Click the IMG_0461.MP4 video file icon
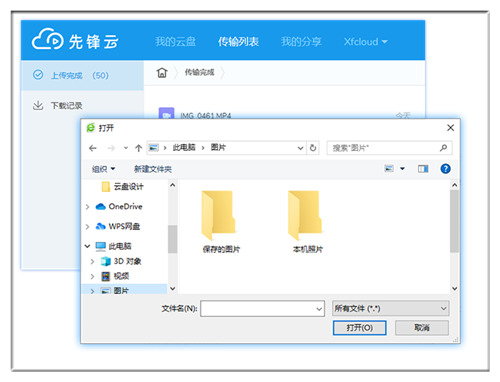The height and width of the screenshot is (382, 500). click(166, 113)
